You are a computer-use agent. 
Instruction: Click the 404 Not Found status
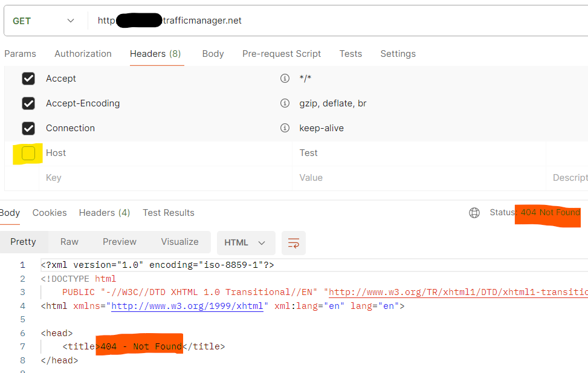[x=550, y=212]
